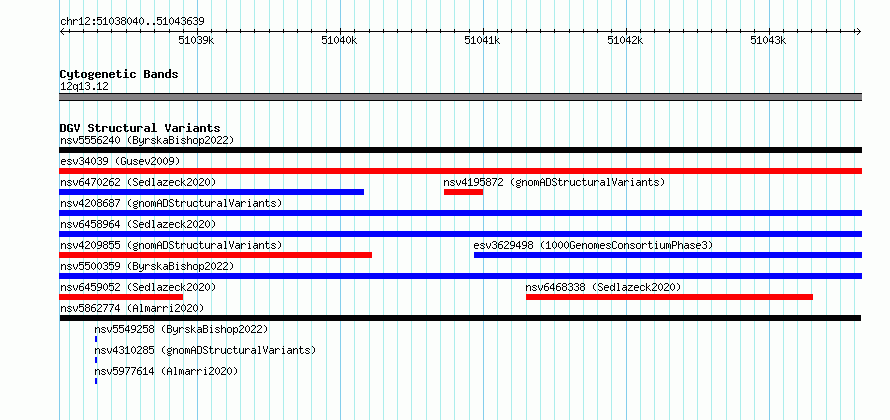This screenshot has height=420, width=890.
Task: Select the esv3629498 blue variant bar
Action: (668, 255)
